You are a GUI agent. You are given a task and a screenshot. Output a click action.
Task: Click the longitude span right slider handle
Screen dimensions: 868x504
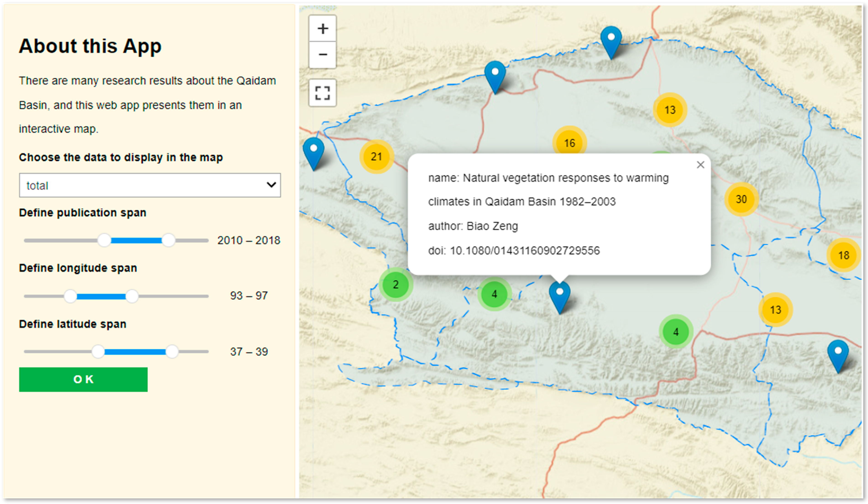pos(132,296)
